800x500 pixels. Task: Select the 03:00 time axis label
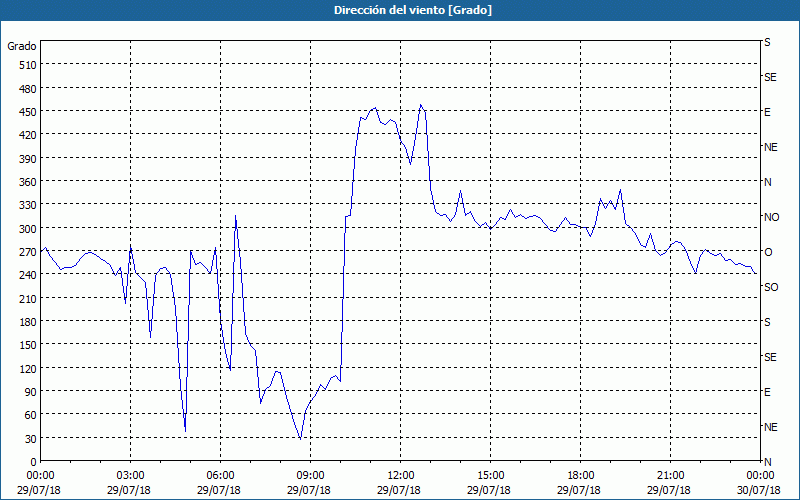tap(131, 476)
